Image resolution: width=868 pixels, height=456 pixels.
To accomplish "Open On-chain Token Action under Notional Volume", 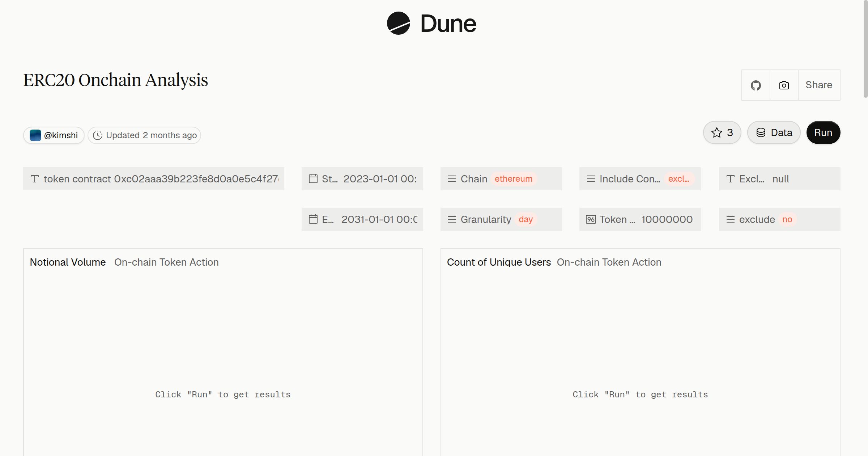I will tap(166, 262).
